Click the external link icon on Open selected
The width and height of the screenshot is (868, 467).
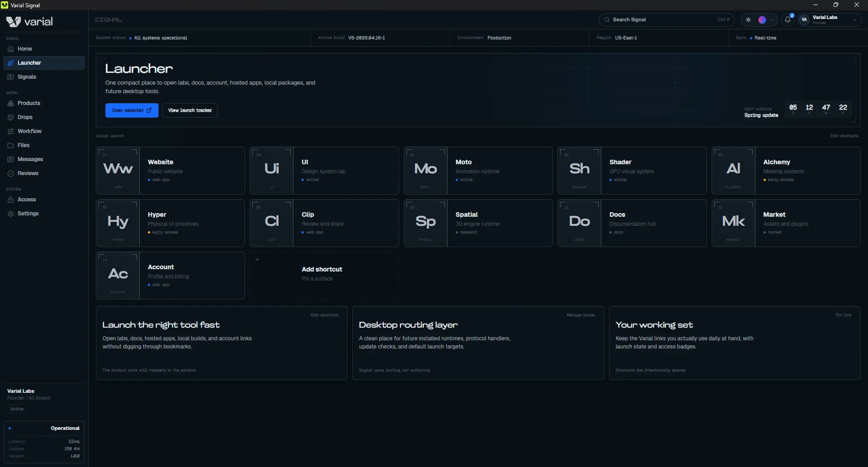[149, 110]
